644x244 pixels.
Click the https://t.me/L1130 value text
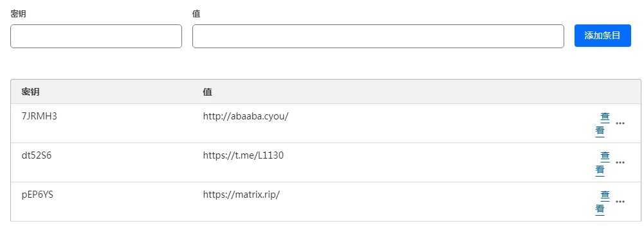[x=243, y=155]
